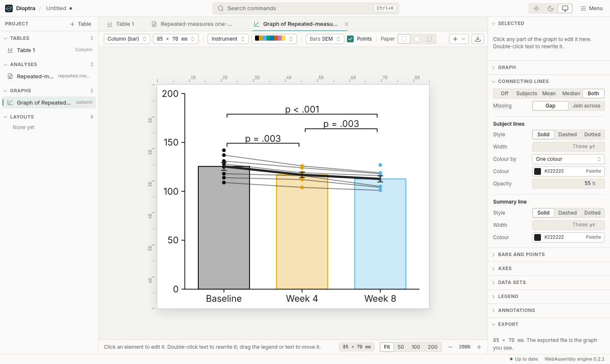Open the plus add-element toolbar button
Image resolution: width=610 pixels, height=364 pixels.
[x=459, y=39]
